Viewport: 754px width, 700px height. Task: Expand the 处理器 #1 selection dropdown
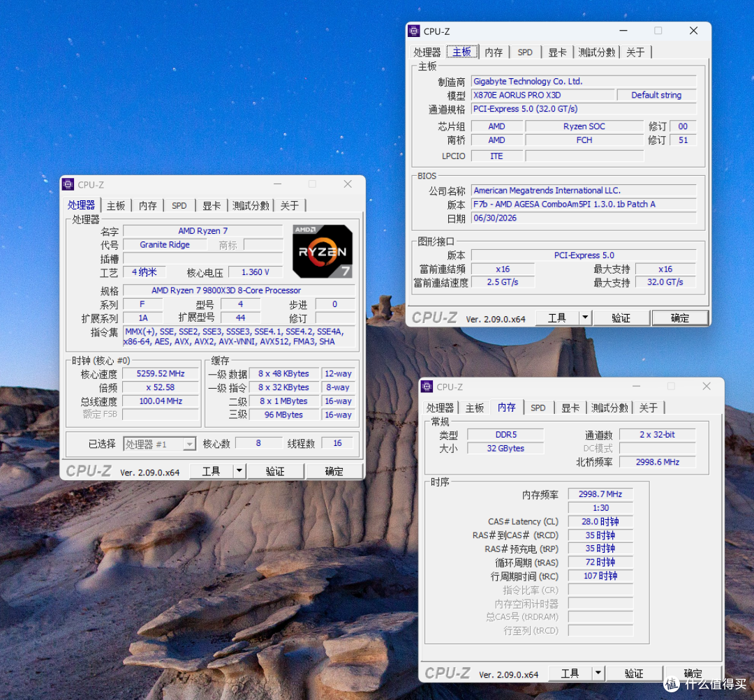189,444
